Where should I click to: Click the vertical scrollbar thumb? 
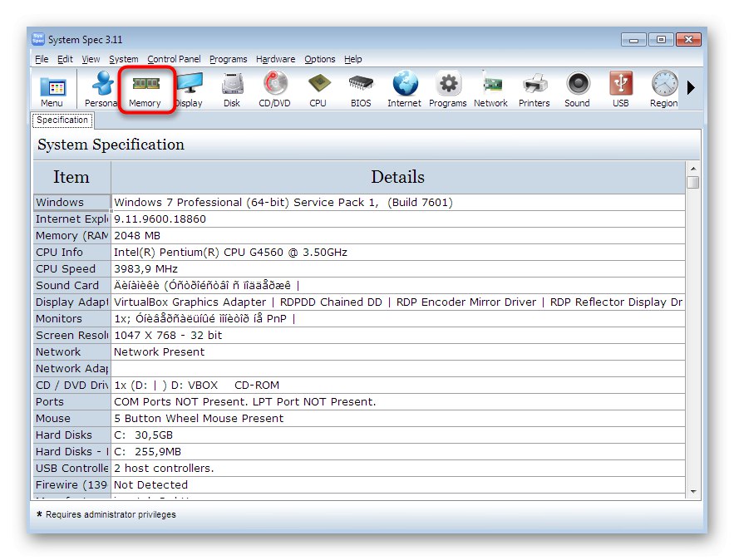click(692, 182)
